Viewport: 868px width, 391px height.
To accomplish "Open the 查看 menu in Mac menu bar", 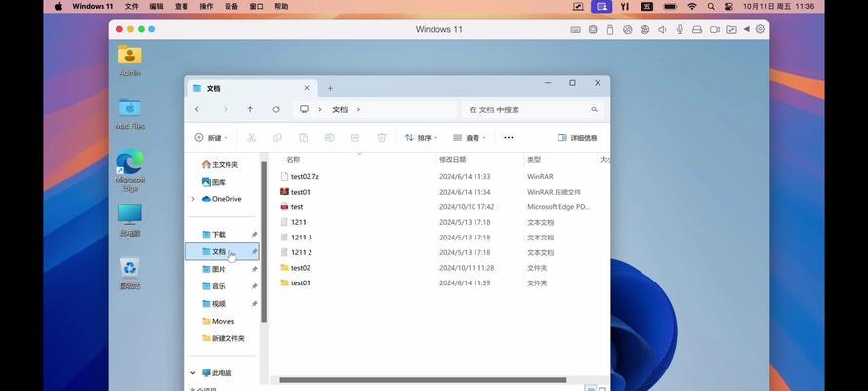I will (x=182, y=6).
